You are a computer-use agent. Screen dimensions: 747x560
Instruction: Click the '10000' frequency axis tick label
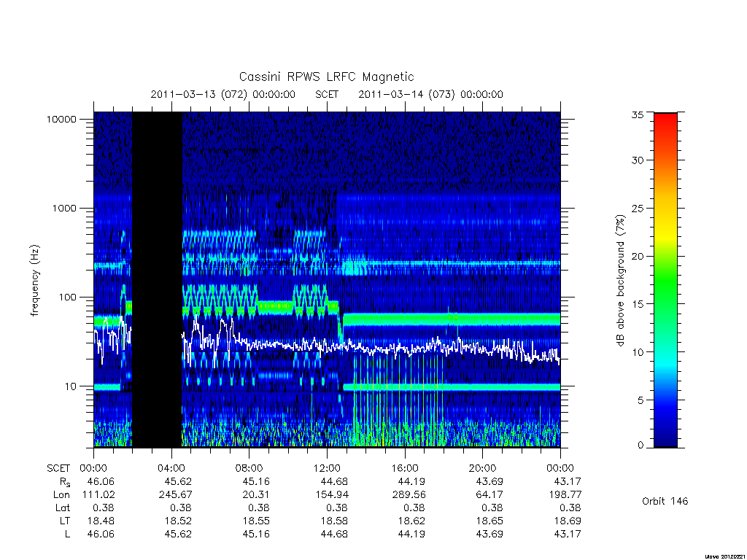(61, 120)
